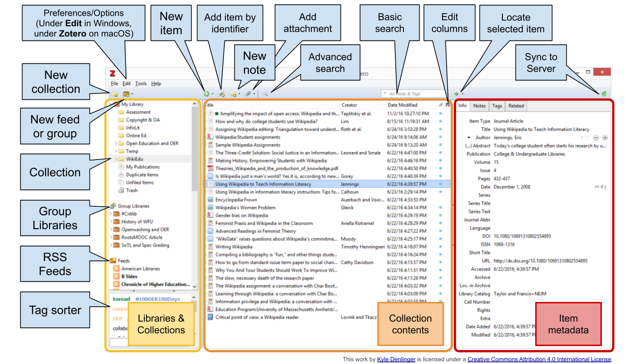Screen dimensions: 627x364
Task: Click the collections pane scroll-up arrow
Action: (195, 104)
